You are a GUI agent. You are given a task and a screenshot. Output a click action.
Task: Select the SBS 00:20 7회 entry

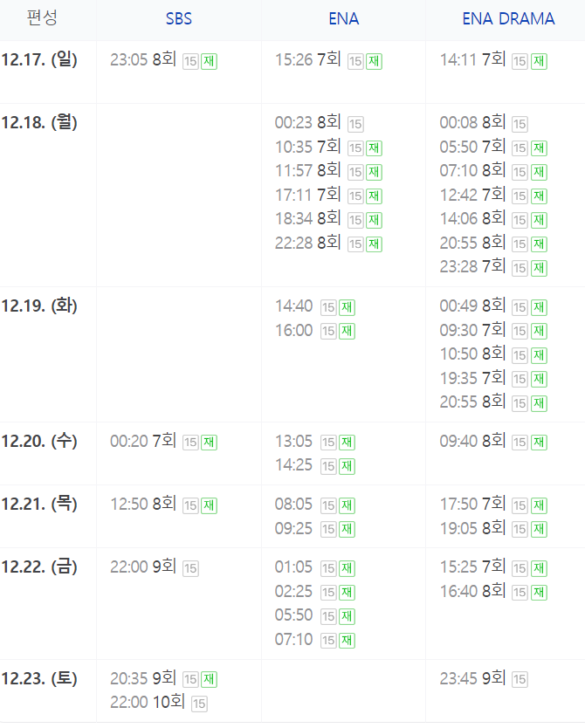point(143,441)
